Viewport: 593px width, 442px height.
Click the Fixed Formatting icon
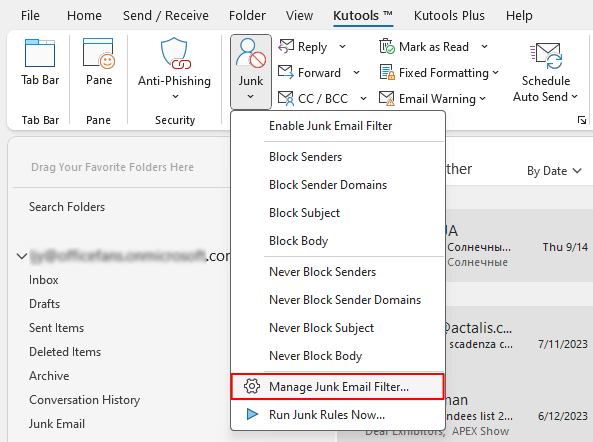tap(387, 72)
